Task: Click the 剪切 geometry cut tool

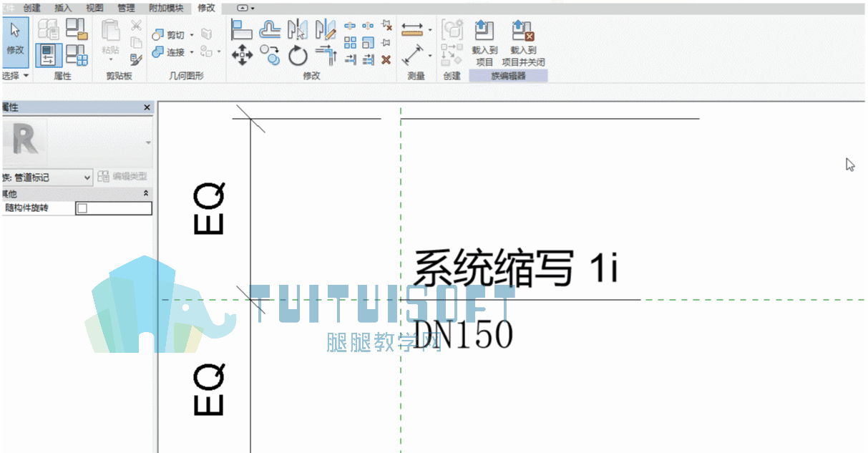Action: 168,35
